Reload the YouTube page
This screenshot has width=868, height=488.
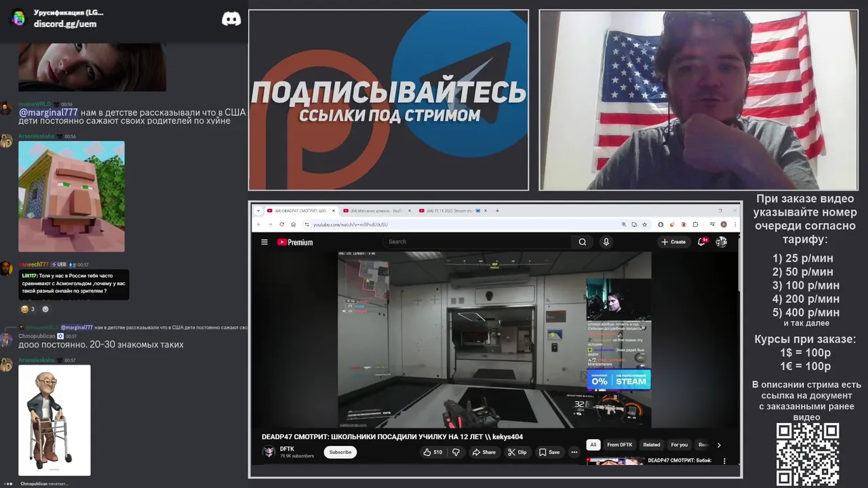tap(281, 224)
